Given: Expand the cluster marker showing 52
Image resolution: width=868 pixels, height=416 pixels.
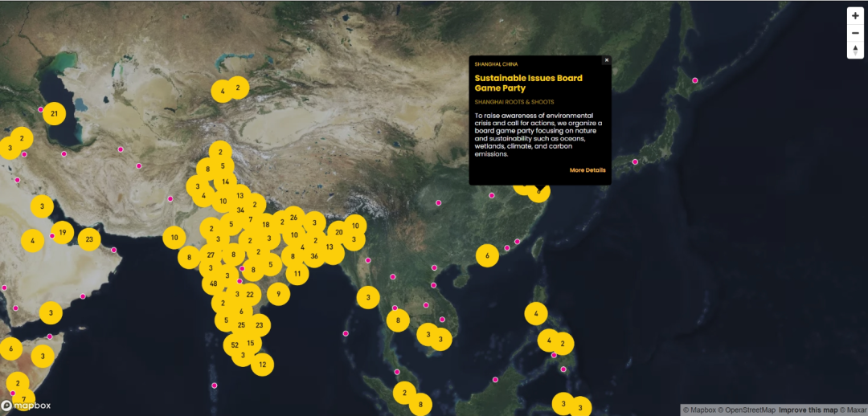Looking at the screenshot, I should 235,345.
